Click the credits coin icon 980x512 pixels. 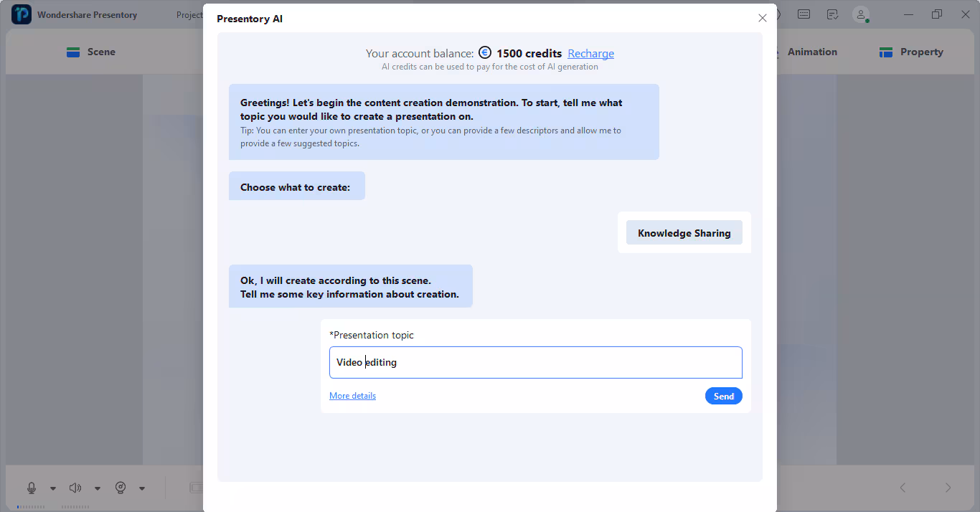point(485,52)
